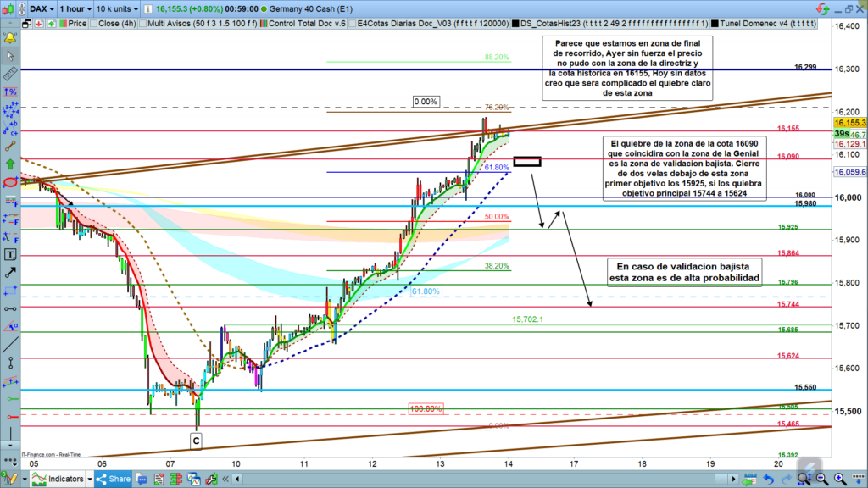Select the cursor pointer tool
The height and width of the screenshot is (488, 868).
click(x=11, y=57)
